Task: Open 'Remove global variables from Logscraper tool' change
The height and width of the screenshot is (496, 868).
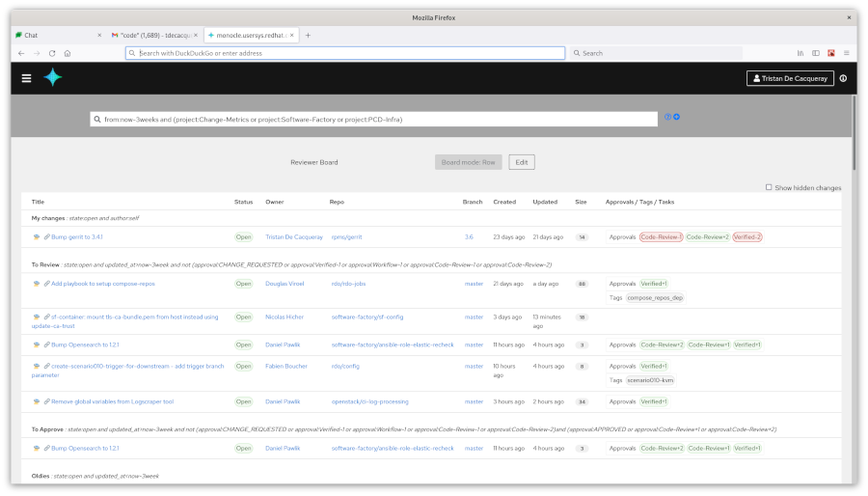Action: click(x=113, y=401)
